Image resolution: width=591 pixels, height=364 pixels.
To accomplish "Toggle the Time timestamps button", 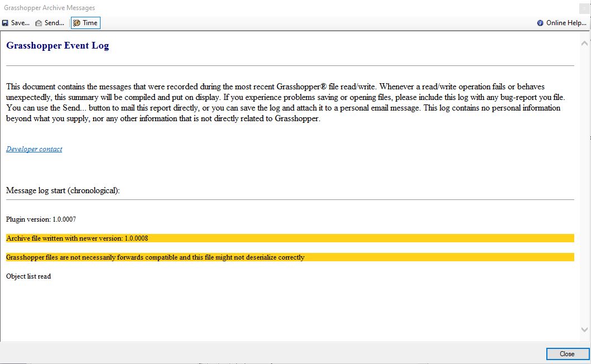I will [85, 23].
